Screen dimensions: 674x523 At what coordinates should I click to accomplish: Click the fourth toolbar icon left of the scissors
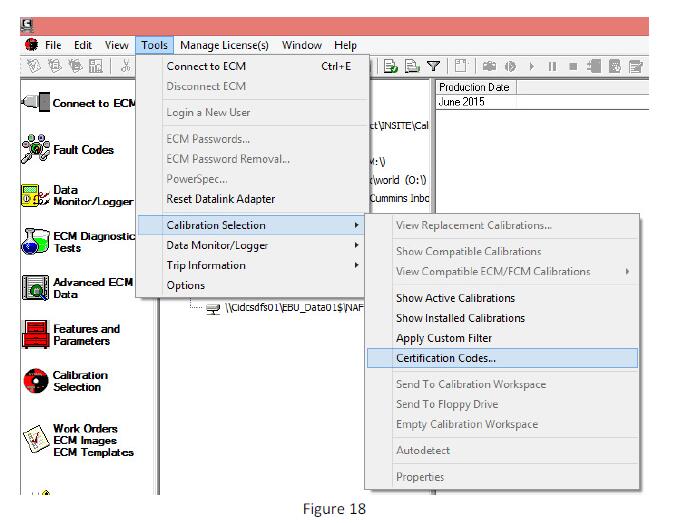96,66
